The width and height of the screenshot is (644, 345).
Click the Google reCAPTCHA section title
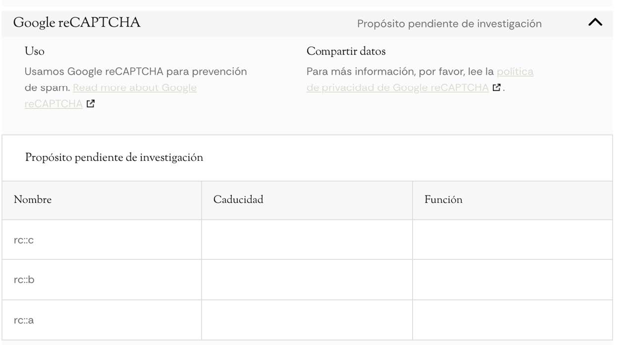pos(77,23)
